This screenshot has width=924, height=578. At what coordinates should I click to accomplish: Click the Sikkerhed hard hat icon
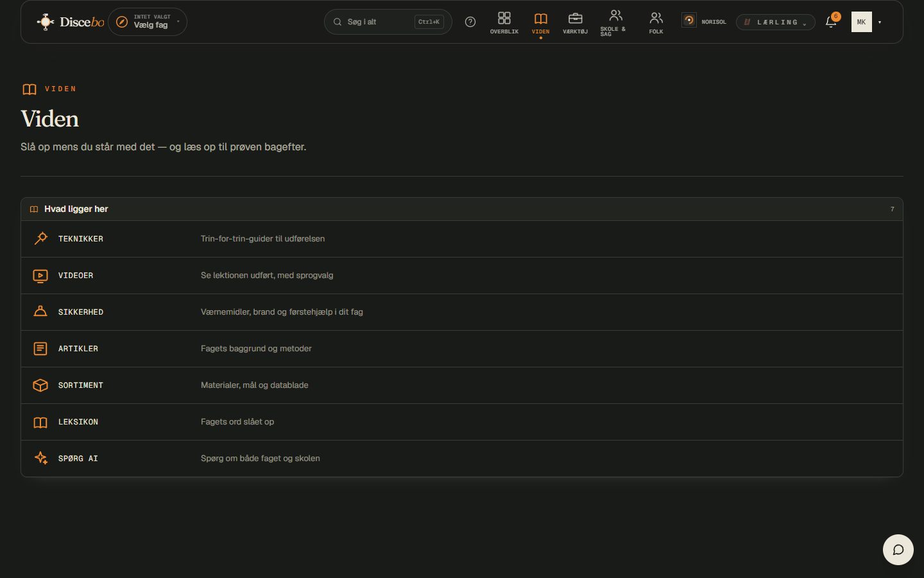(x=40, y=311)
